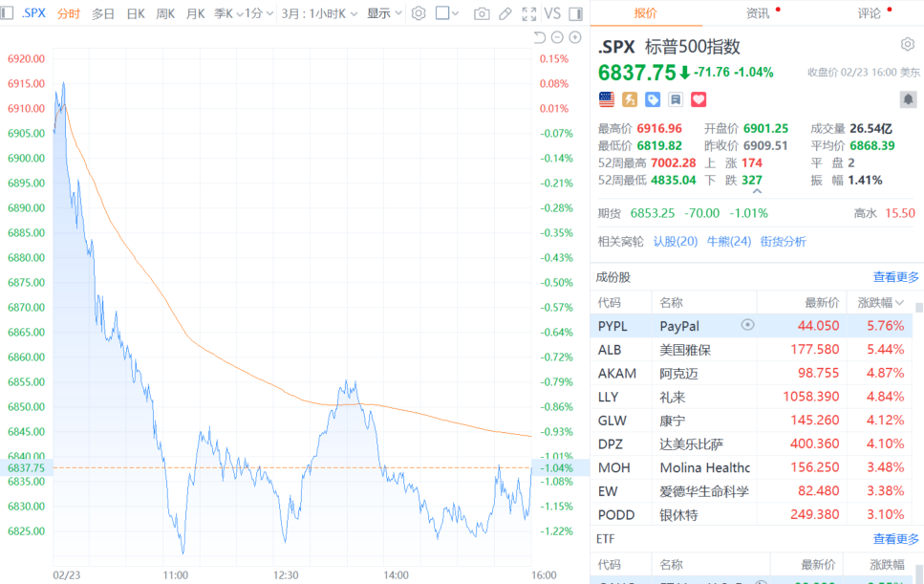Click the bell alert icon
The image size is (924, 584).
907,99
